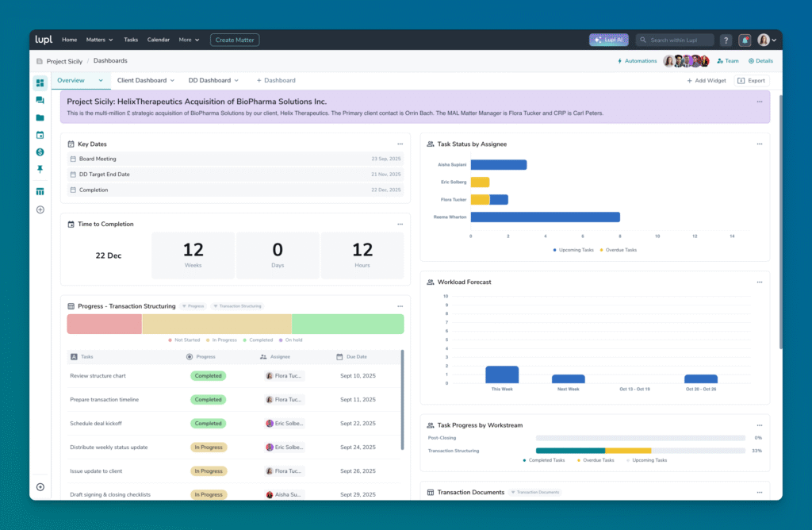Go to Home in top navigation
This screenshot has width=812, height=530.
(70, 40)
